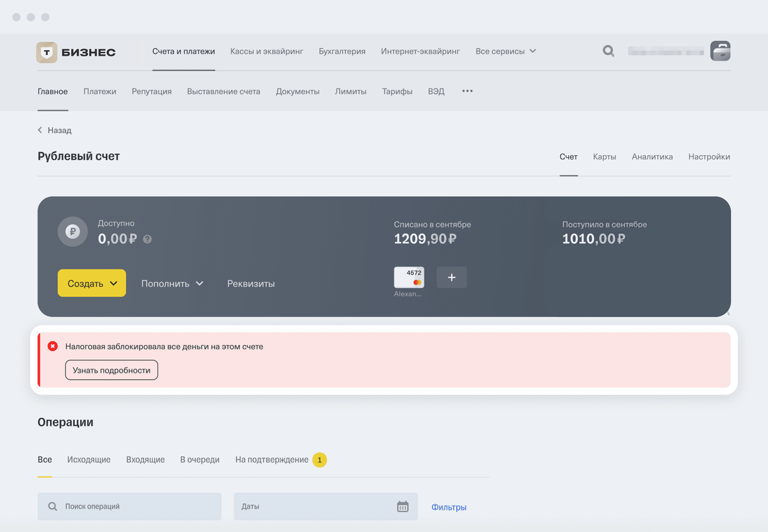Open the three dots more menu

[467, 91]
